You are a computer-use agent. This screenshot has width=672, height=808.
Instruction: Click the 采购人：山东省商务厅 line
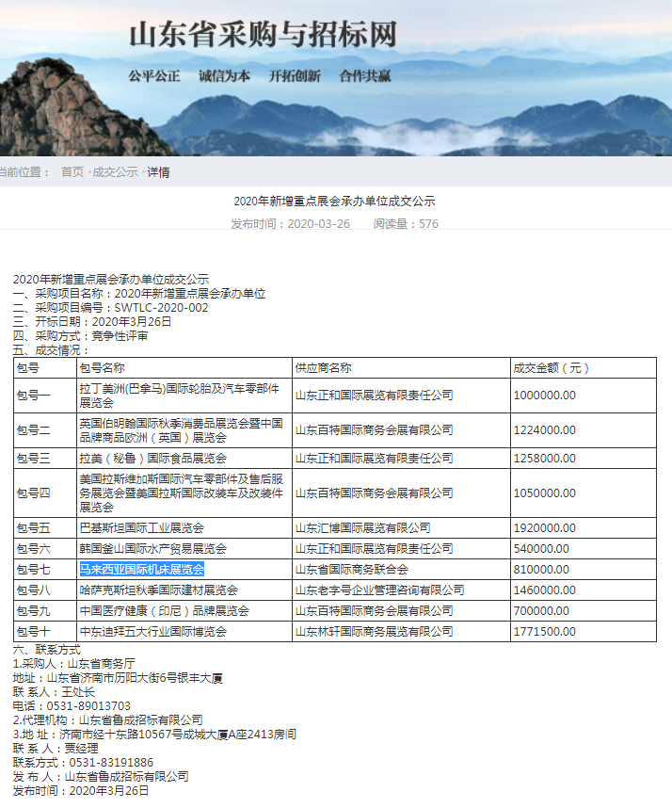74,664
